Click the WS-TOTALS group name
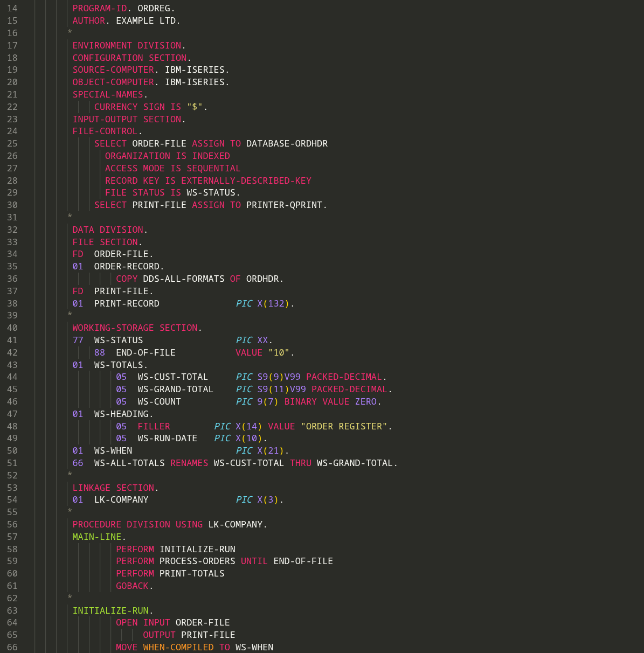 click(x=119, y=365)
